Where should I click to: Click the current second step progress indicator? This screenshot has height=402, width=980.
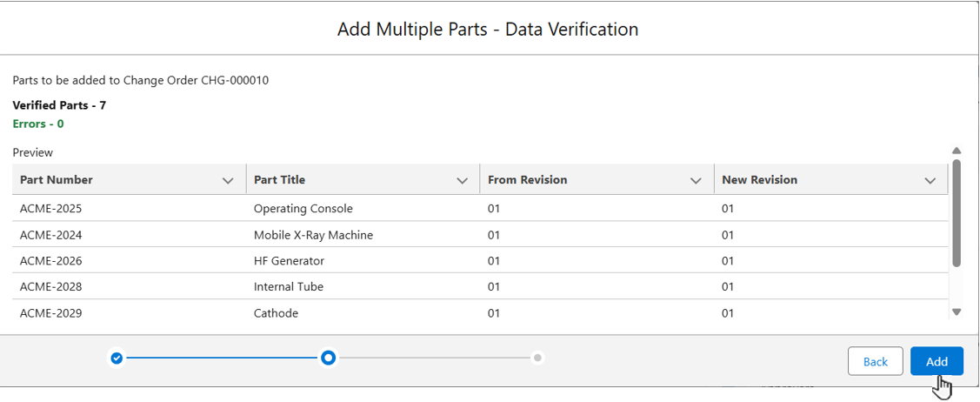click(328, 358)
